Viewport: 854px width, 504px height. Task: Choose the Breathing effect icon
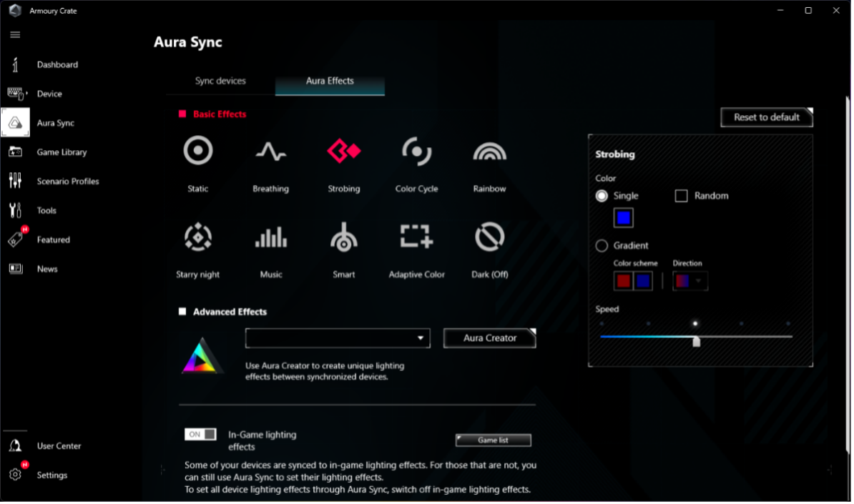tap(271, 152)
